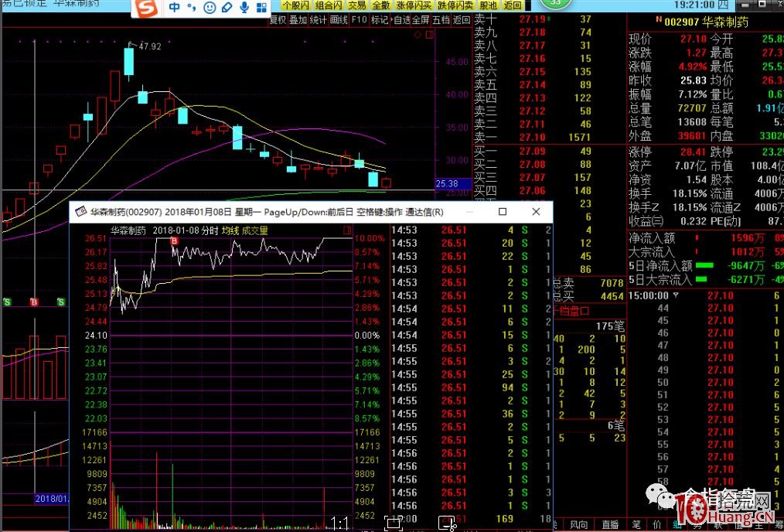Click 1:1 actual-size viewer button
The width and height of the screenshot is (784, 532).
coord(339,523)
